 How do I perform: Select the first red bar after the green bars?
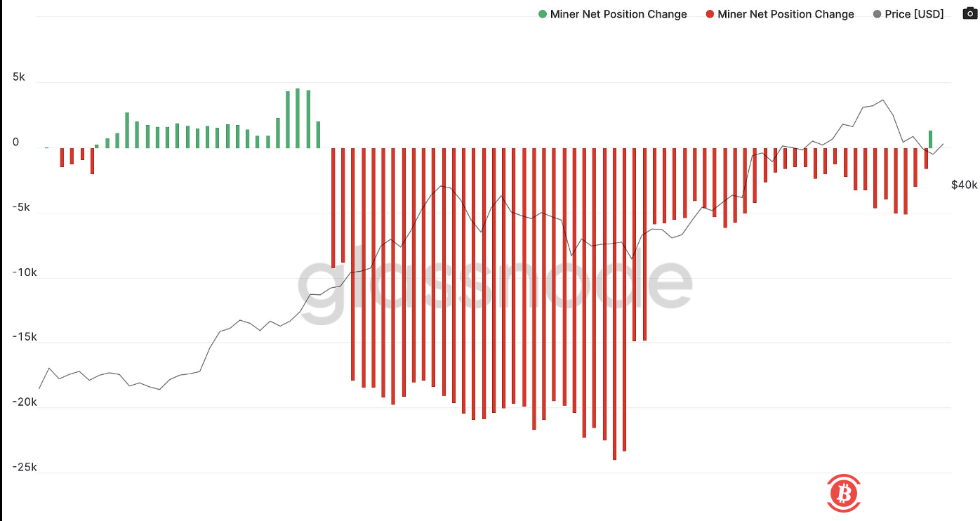(x=333, y=208)
